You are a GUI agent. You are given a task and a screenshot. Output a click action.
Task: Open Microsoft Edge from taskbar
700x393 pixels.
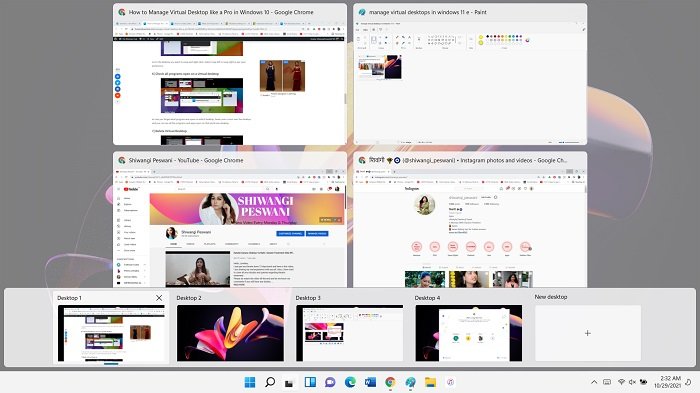(350, 382)
